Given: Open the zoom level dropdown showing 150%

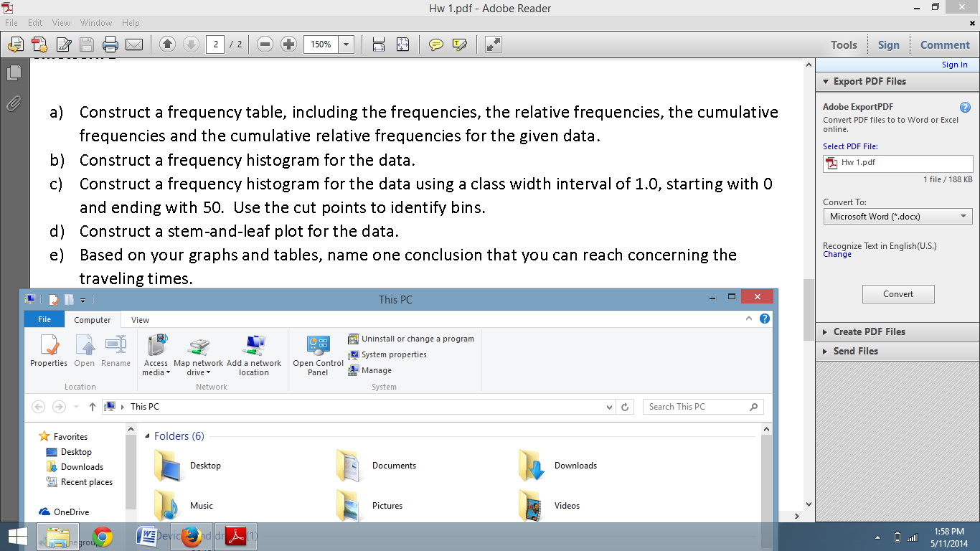Looking at the screenshot, I should [346, 44].
